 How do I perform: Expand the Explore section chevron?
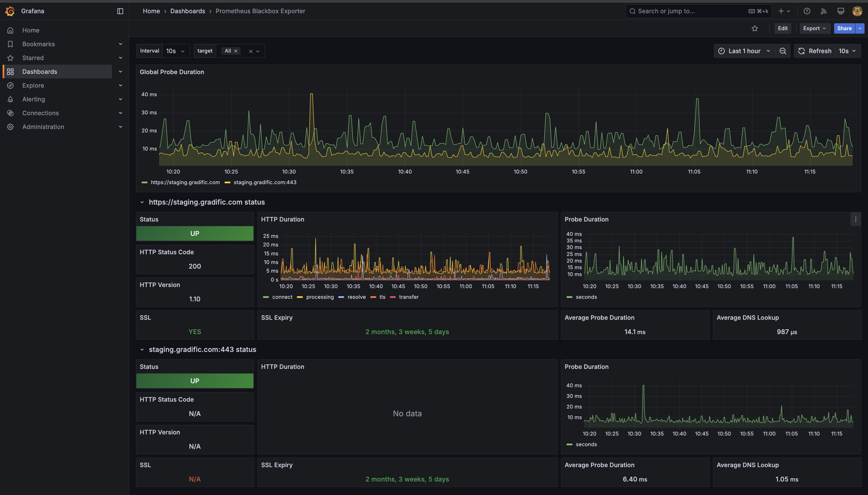[121, 85]
